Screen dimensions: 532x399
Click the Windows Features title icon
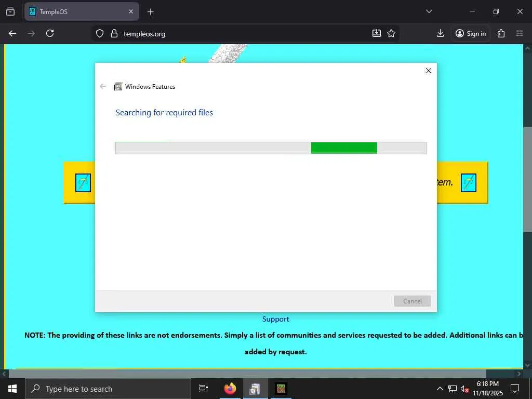click(x=118, y=87)
